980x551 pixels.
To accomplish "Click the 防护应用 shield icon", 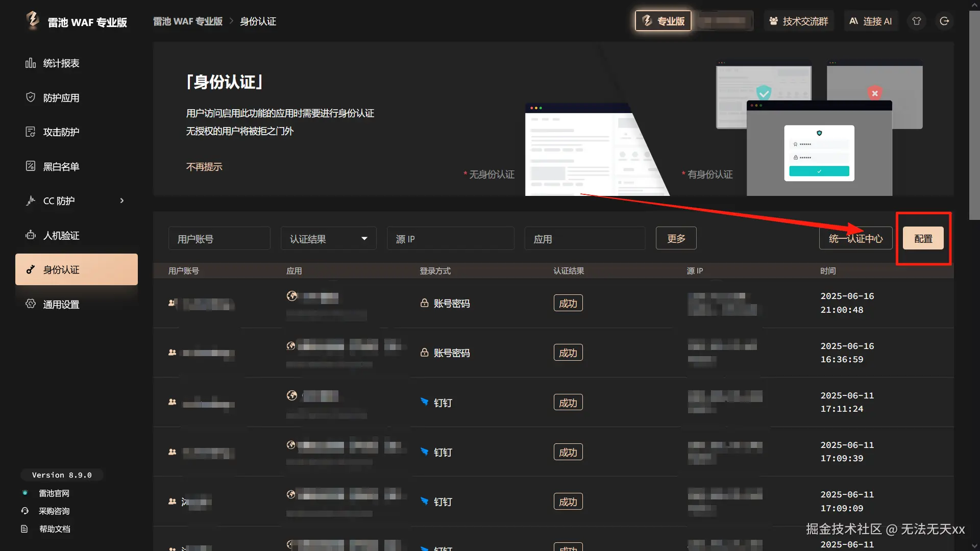I will [x=31, y=97].
